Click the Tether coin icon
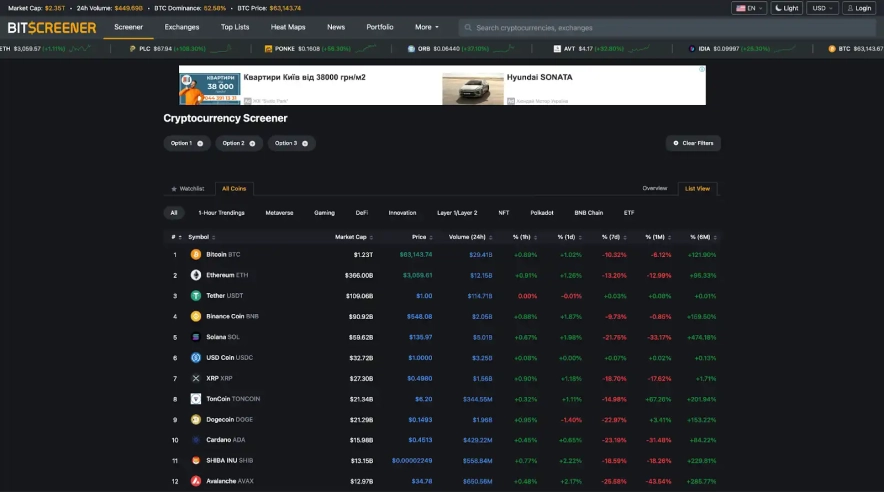 pyautogui.click(x=196, y=296)
